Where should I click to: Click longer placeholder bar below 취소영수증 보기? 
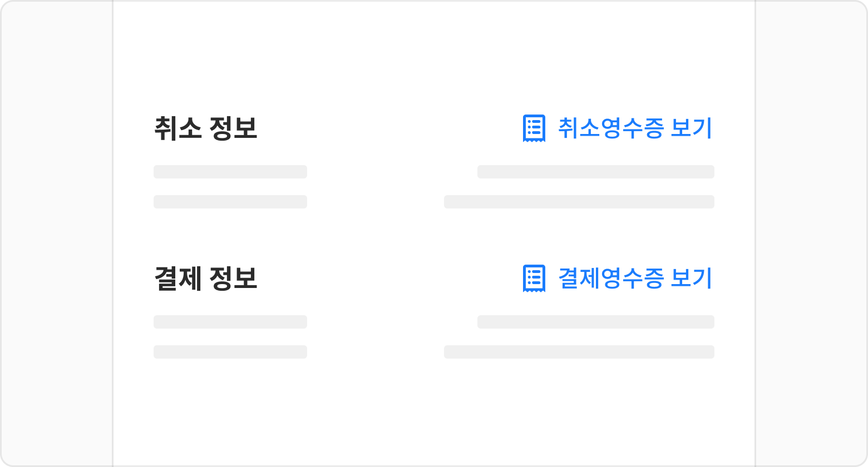[x=579, y=202]
